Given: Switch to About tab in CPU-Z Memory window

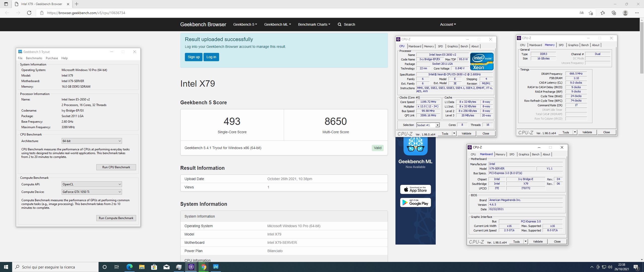Looking at the screenshot, I should [x=595, y=45].
